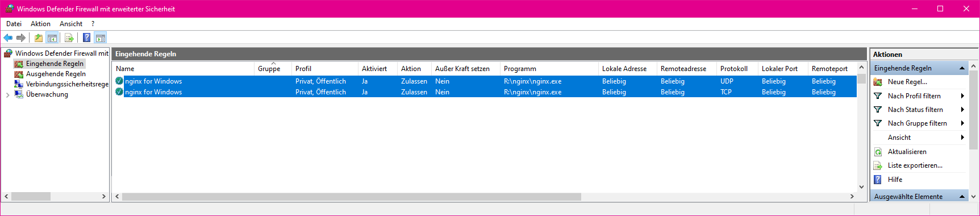Click Aktualisieren in the Aktionen pane
This screenshot has height=216, width=980.
click(x=907, y=152)
